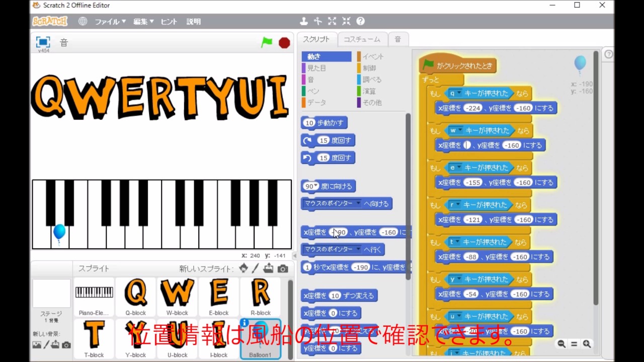The image size is (644, 362).
Task: Select the delete scissors tool
Action: click(317, 21)
